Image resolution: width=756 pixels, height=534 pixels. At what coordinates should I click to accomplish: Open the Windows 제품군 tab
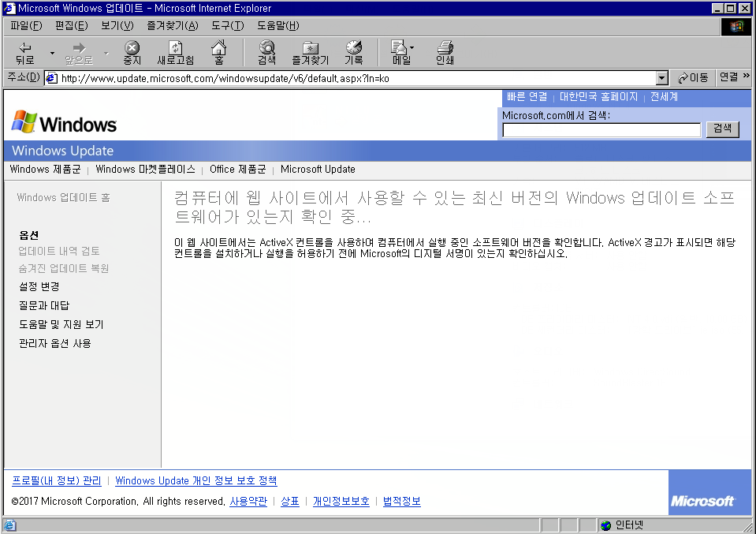tap(45, 170)
